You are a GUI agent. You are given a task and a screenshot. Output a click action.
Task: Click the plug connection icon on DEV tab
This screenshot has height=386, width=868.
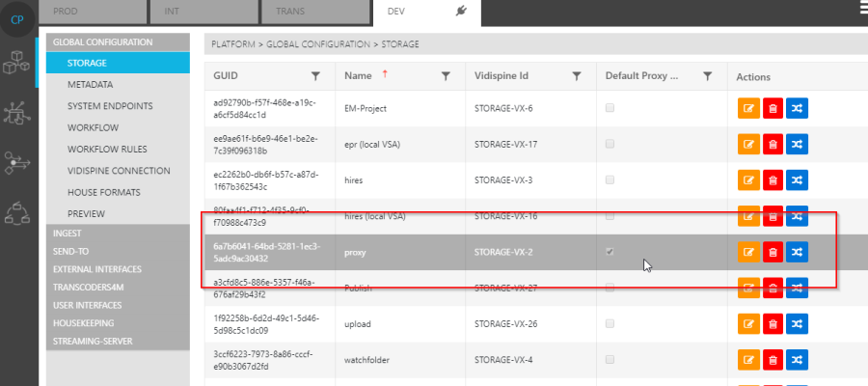tap(460, 11)
